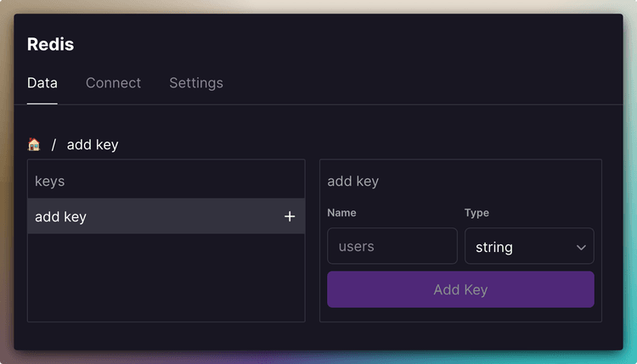Select the add key row in list

click(x=153, y=217)
